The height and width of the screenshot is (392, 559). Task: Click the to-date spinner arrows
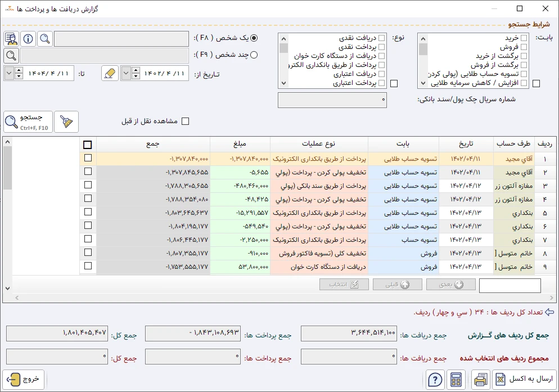point(19,74)
